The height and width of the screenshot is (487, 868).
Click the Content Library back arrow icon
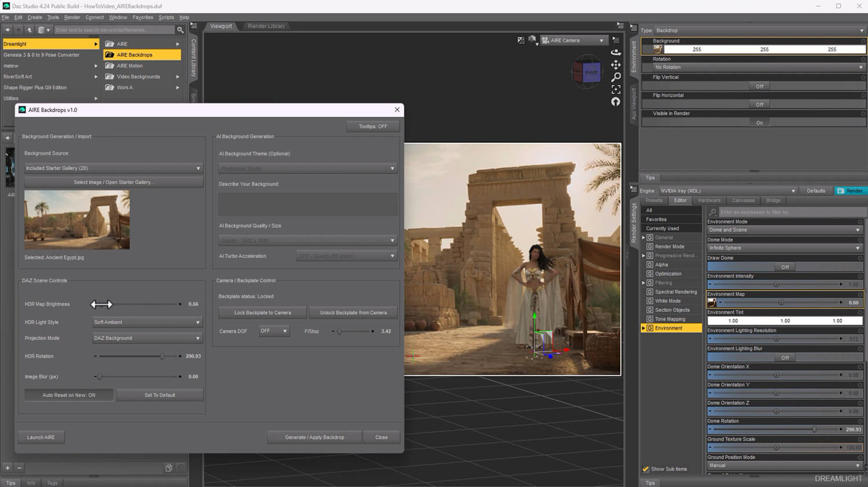click(x=8, y=29)
